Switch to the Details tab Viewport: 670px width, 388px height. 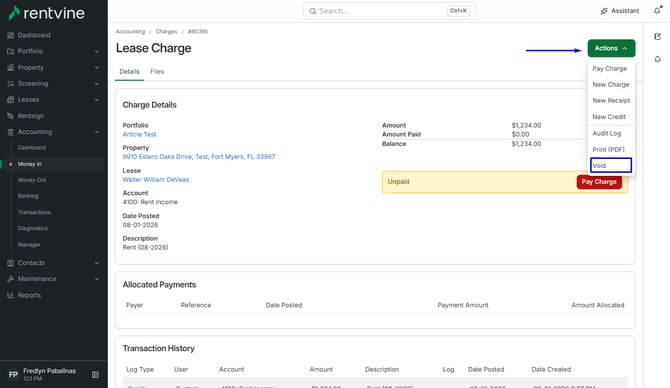(x=129, y=71)
